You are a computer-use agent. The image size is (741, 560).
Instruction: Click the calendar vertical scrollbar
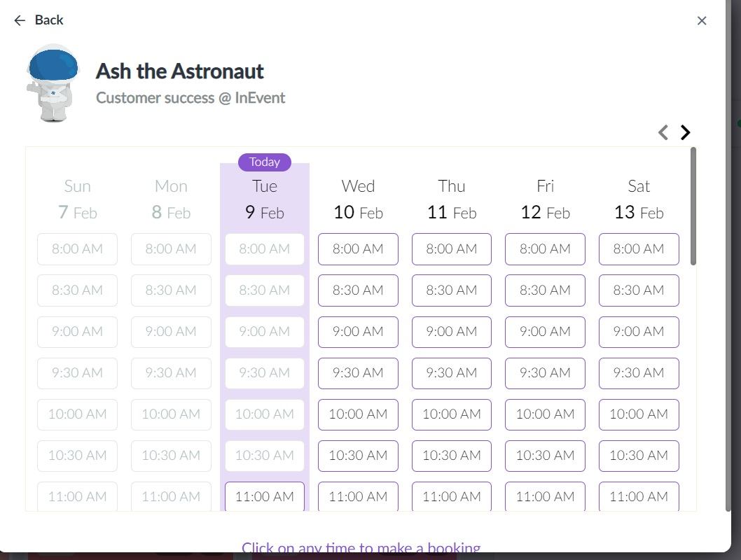[693, 206]
